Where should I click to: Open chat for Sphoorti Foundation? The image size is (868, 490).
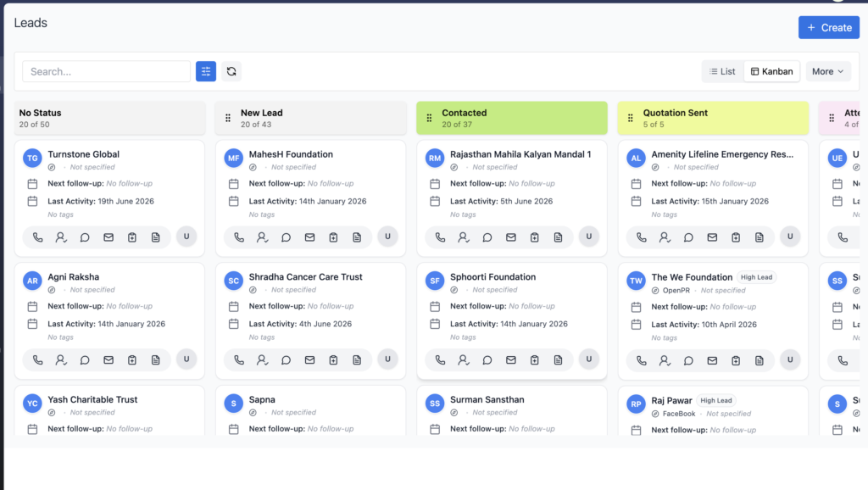coord(487,360)
